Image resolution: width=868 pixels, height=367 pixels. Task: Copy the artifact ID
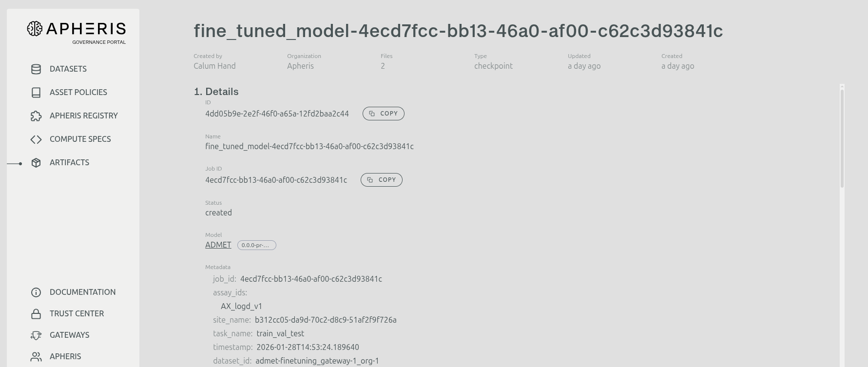click(x=383, y=114)
